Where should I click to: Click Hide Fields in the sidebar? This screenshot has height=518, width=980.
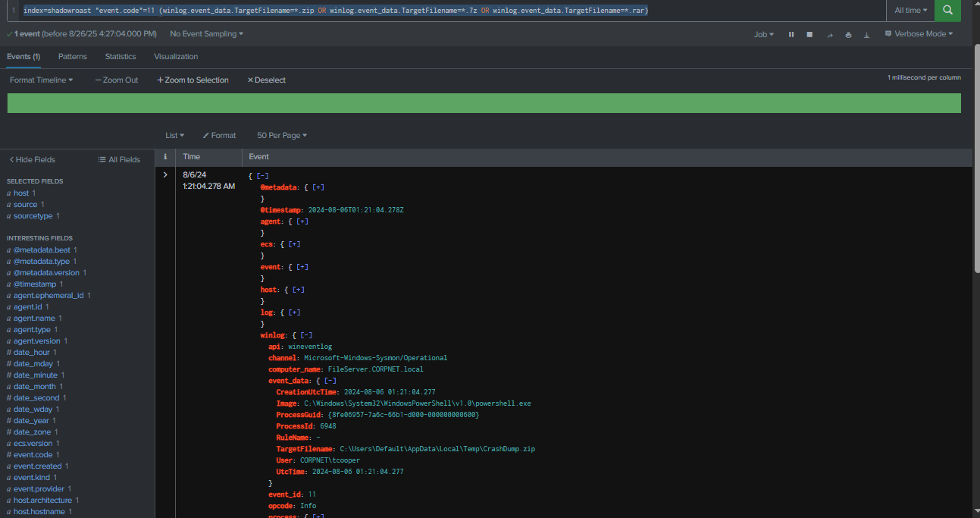coord(32,160)
